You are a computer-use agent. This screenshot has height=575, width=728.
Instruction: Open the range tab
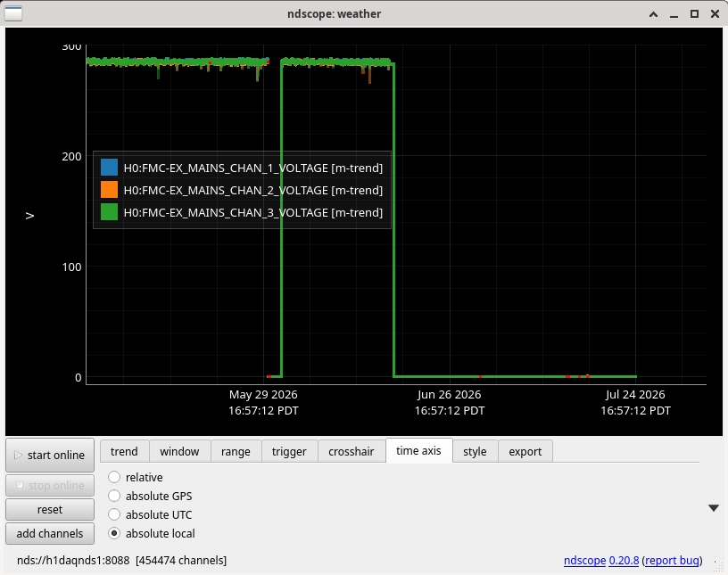coord(236,452)
